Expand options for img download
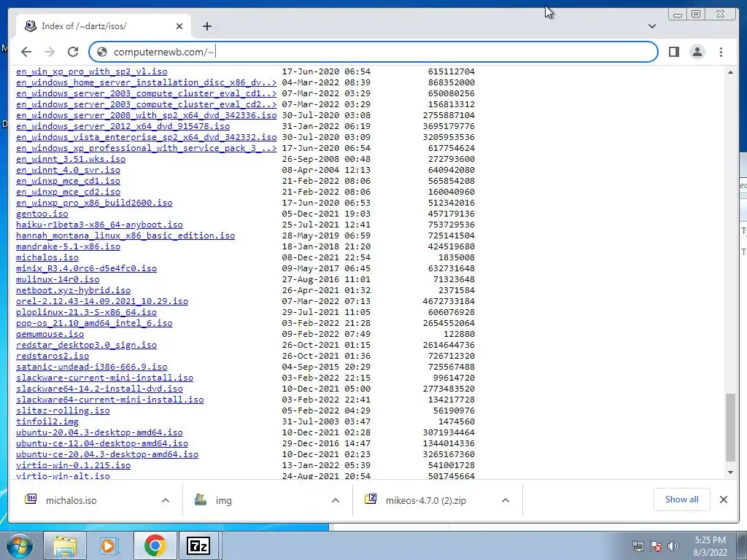Viewport: 747px width, 560px height. click(x=336, y=500)
